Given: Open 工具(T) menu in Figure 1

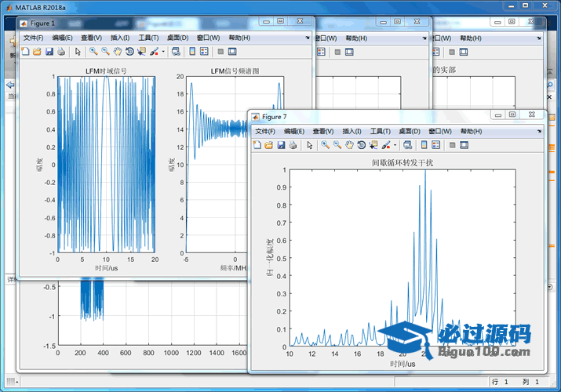Looking at the screenshot, I should click(148, 38).
